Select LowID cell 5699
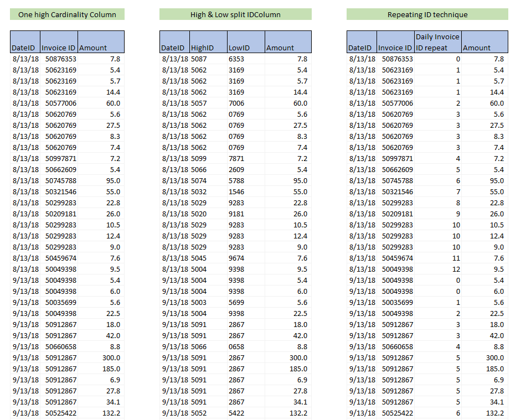Image resolution: width=526 pixels, height=420 pixels. click(x=246, y=302)
